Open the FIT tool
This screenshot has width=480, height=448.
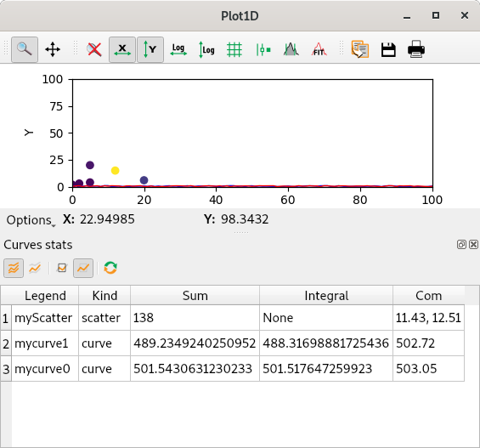tap(319, 49)
